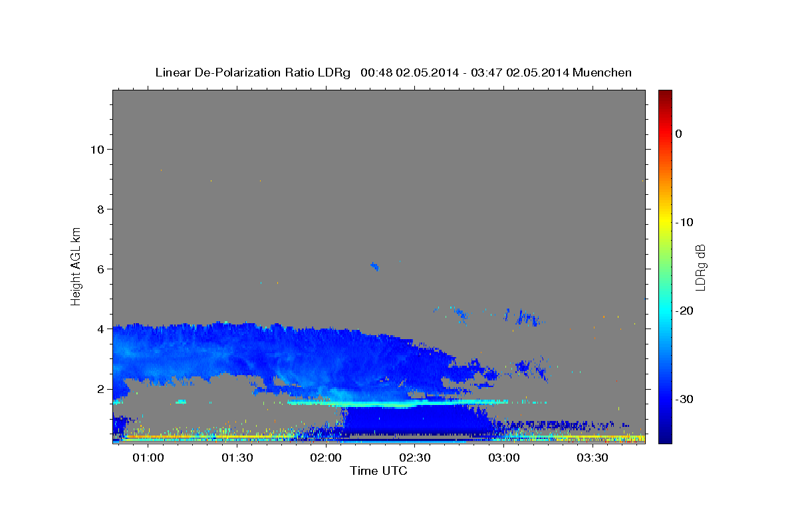Click the height label '6'
The height and width of the screenshot is (532, 798).
[x=100, y=269]
